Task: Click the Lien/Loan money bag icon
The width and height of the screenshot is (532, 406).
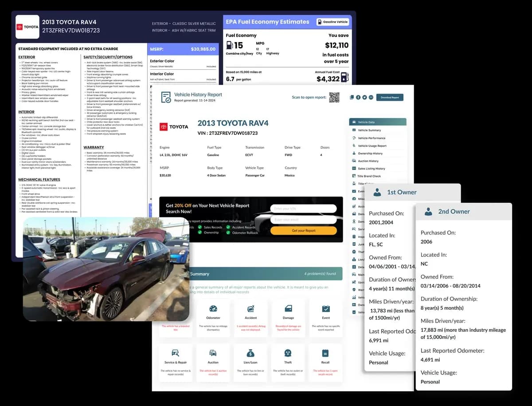Action: coord(250,353)
